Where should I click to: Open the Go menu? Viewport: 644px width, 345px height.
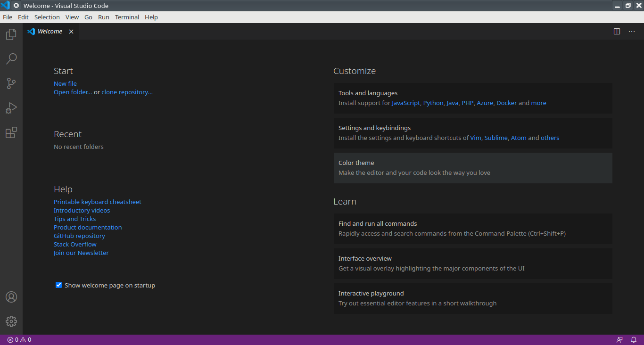pyautogui.click(x=89, y=17)
